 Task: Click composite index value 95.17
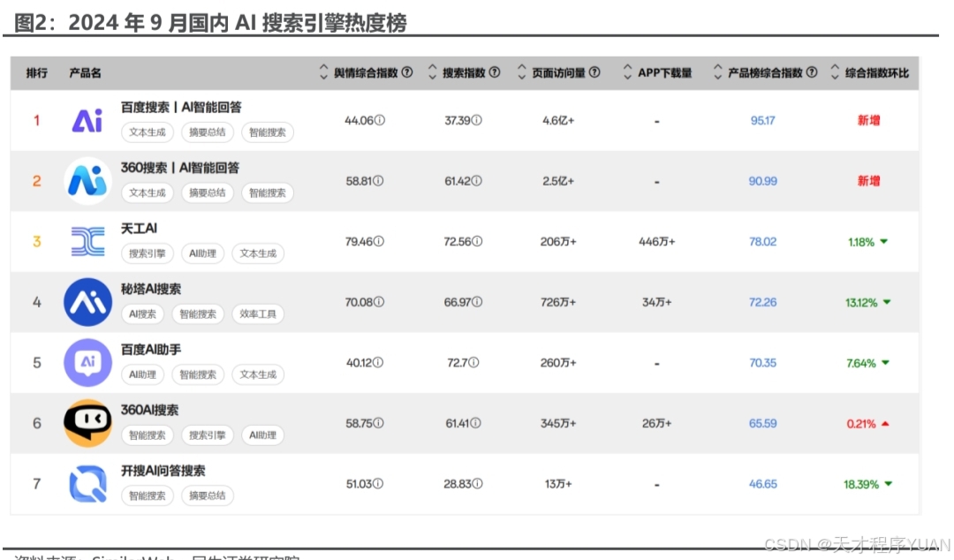pos(763,120)
